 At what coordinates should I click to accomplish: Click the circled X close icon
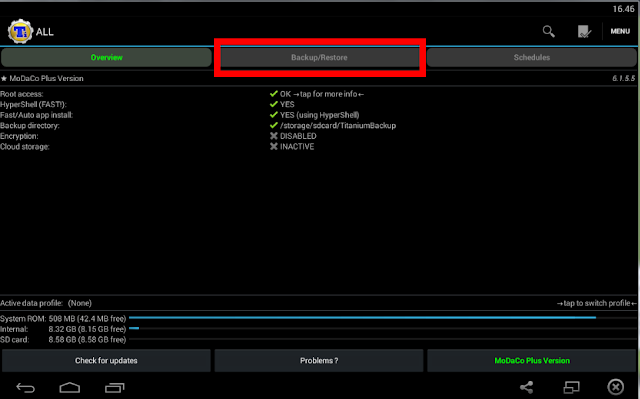[616, 387]
